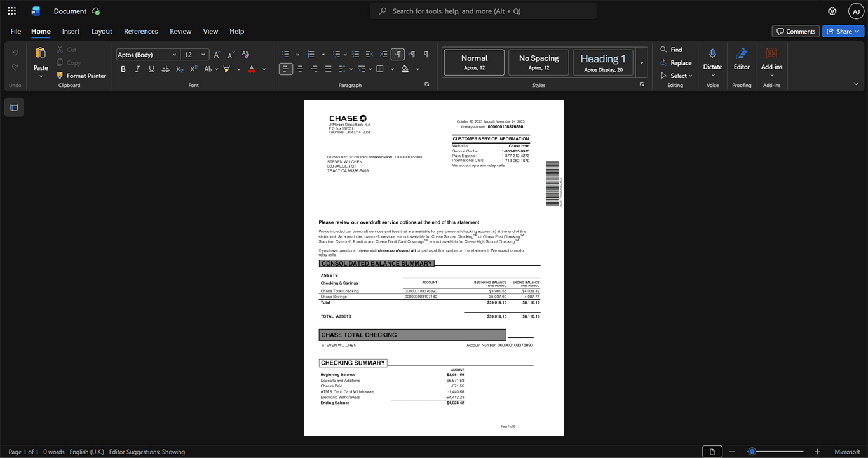Click the Dictate microphone icon
The height and width of the screenshot is (458, 868).
[x=712, y=54]
